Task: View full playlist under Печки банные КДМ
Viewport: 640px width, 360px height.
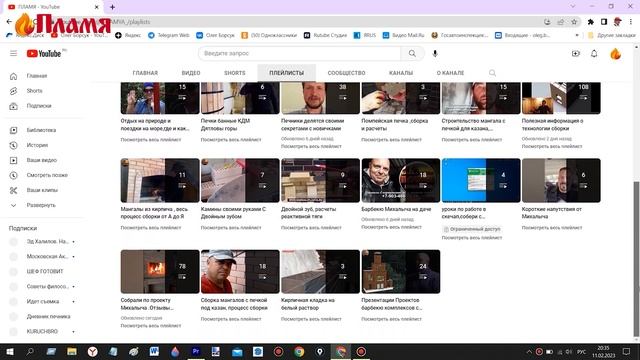Action: [231, 140]
